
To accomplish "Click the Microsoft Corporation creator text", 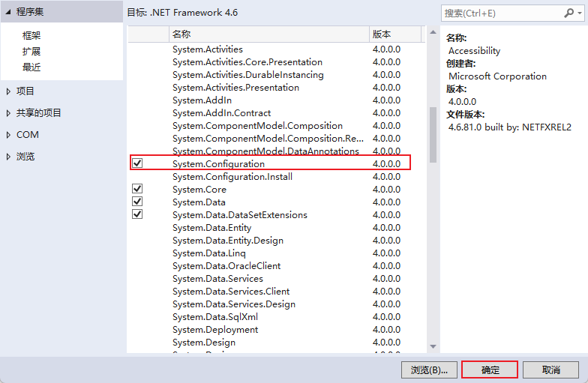I will pyautogui.click(x=497, y=76).
